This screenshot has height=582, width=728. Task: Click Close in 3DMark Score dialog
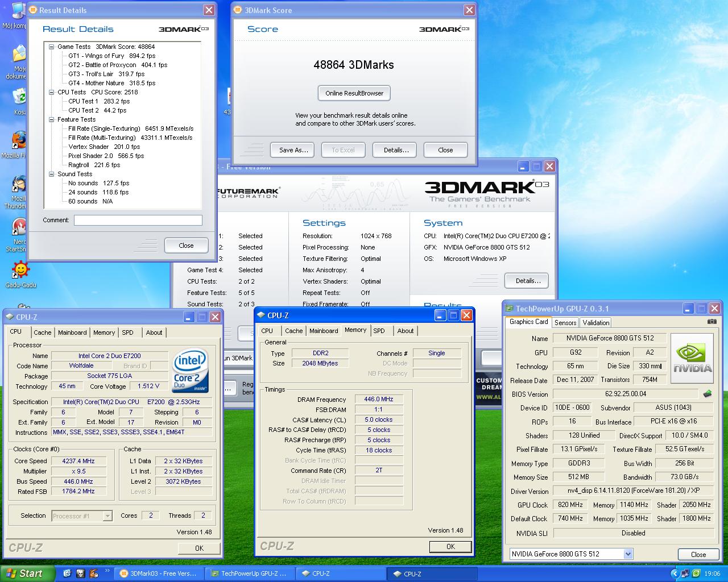(445, 150)
